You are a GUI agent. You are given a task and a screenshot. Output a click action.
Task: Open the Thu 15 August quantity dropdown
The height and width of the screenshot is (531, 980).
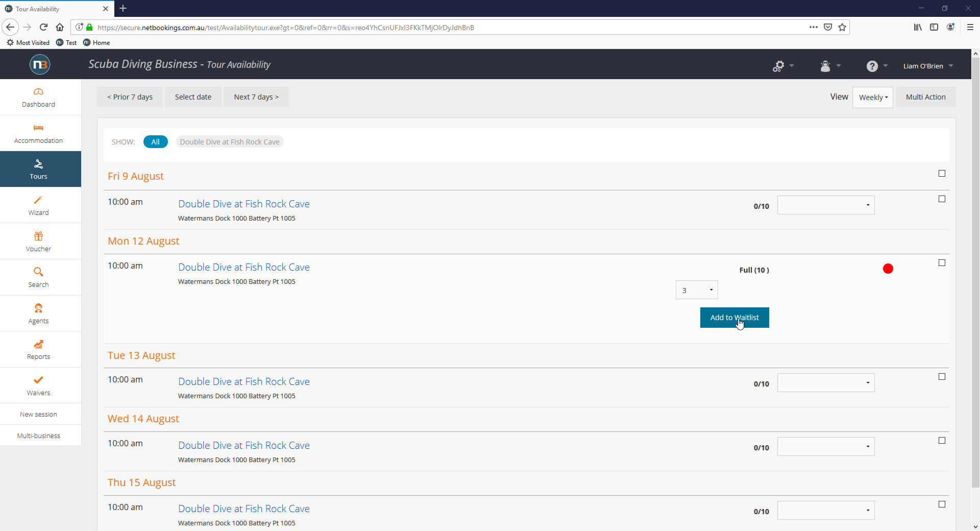pos(826,511)
